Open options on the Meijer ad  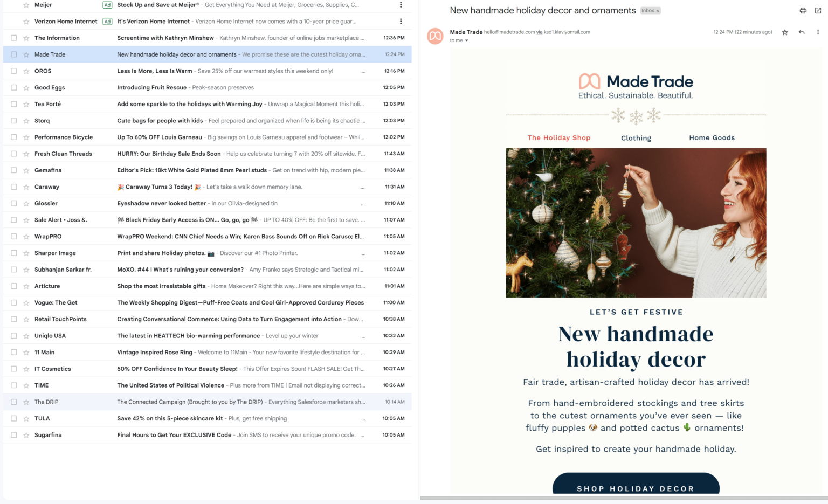tap(401, 5)
